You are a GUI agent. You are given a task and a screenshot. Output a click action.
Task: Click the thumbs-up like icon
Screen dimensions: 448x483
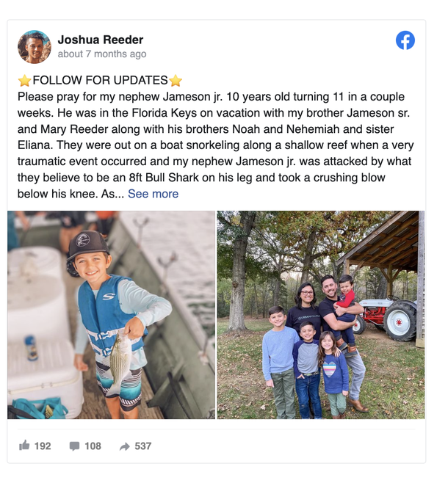(x=24, y=446)
